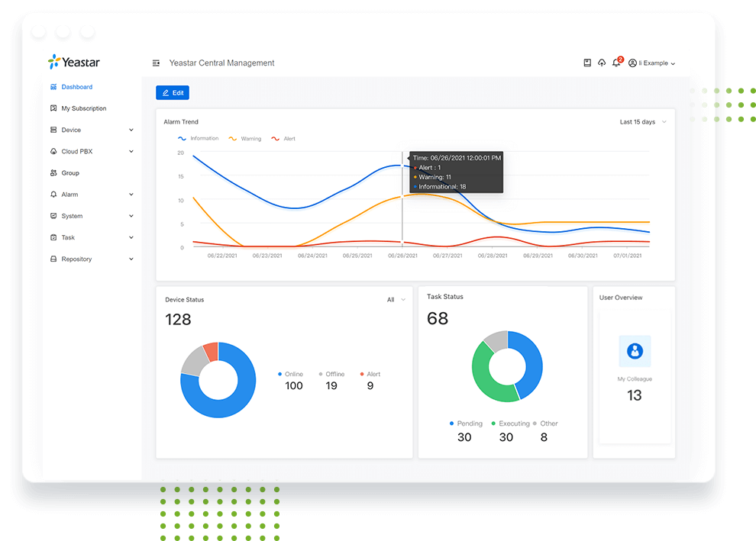Click the My Colleague user icon

(635, 352)
